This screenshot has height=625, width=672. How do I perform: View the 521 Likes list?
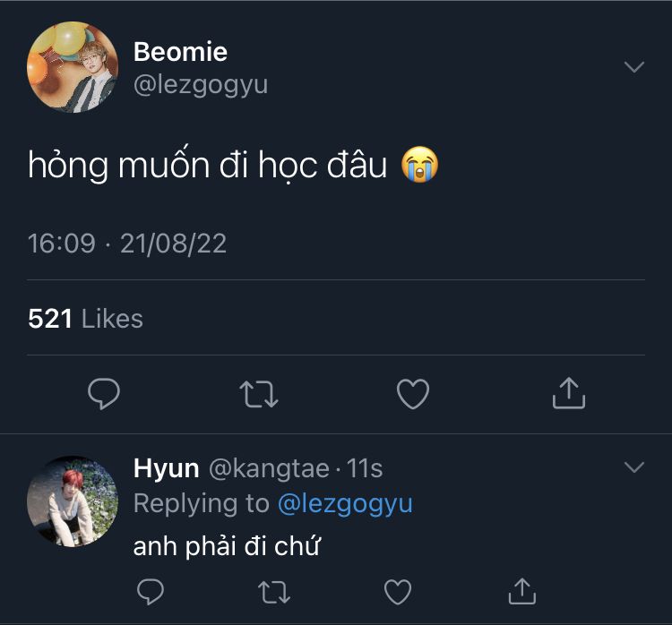coord(85,319)
